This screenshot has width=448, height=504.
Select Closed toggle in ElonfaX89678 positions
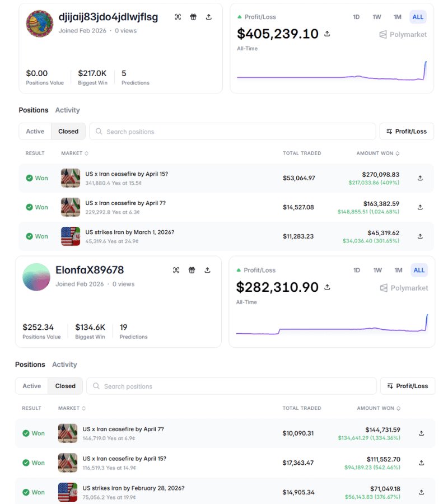(65, 386)
